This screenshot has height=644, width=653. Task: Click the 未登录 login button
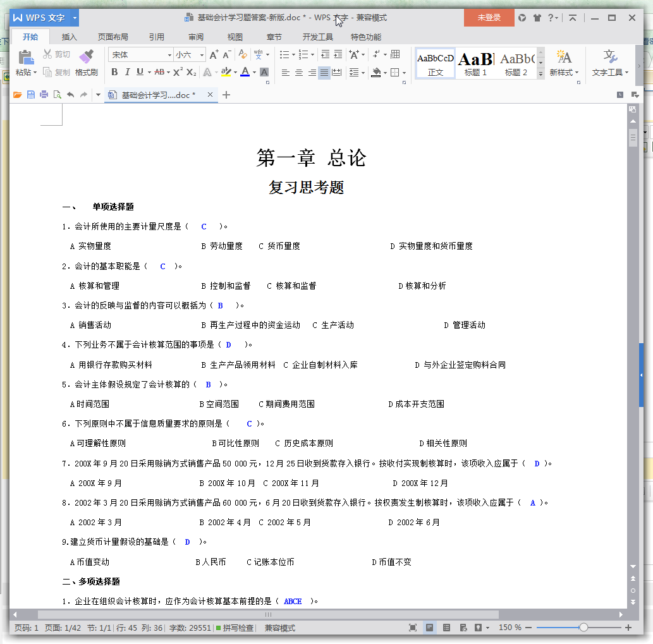click(489, 18)
